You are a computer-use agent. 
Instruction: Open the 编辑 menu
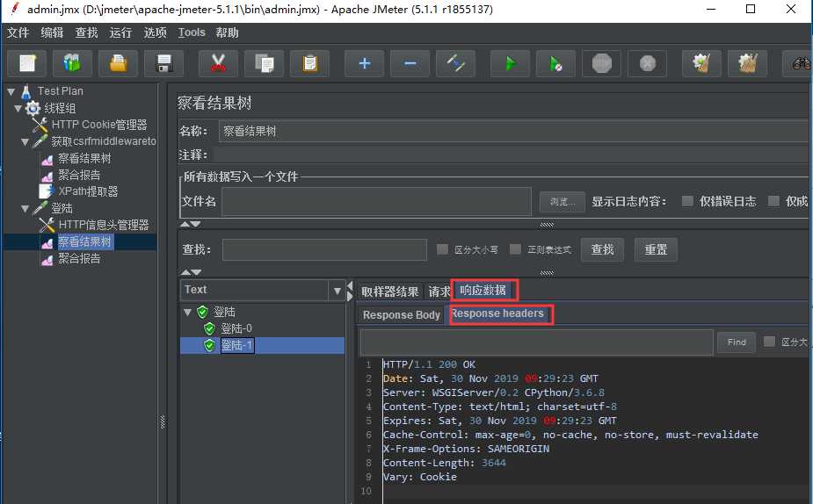click(x=52, y=32)
